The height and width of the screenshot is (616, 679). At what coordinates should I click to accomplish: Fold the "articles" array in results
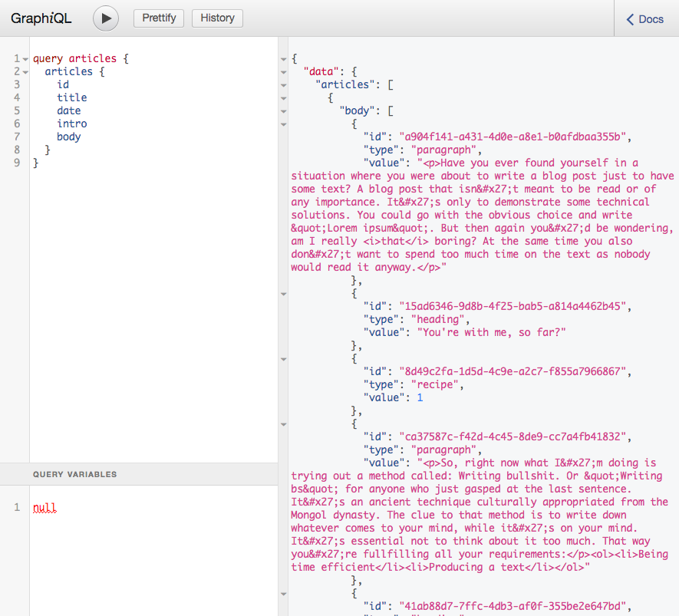[x=284, y=85]
